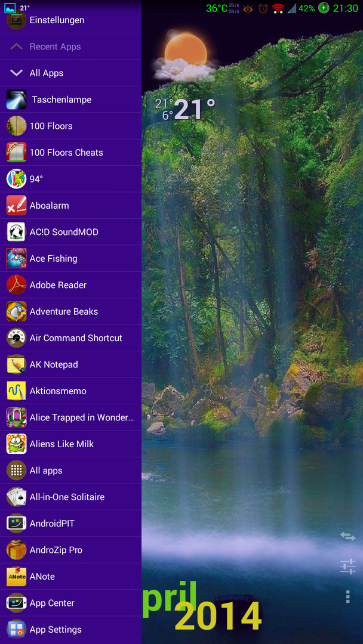Tap the red Wi-Fi status icon
Viewport: 363px width, 644px height.
278,8
